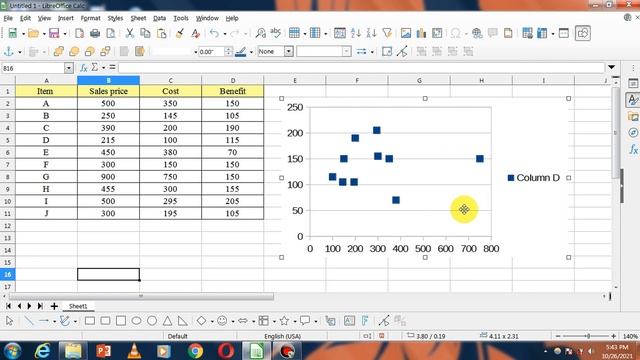640x360 pixels.
Task: Toggle the sidebar Navigator compass
Action: pyautogui.click(x=633, y=133)
